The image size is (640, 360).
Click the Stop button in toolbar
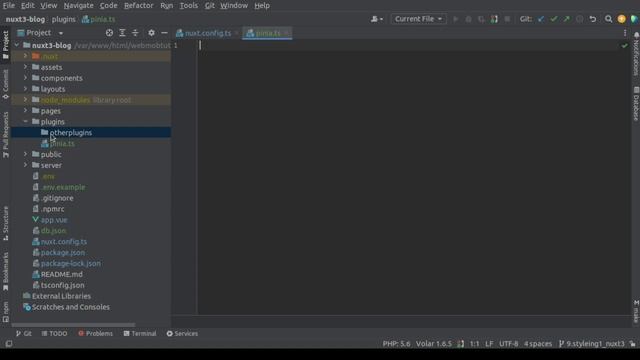[507, 19]
